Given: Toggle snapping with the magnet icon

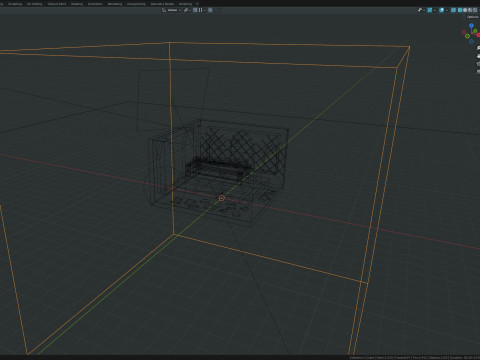Looking at the screenshot, I should [x=195, y=10].
